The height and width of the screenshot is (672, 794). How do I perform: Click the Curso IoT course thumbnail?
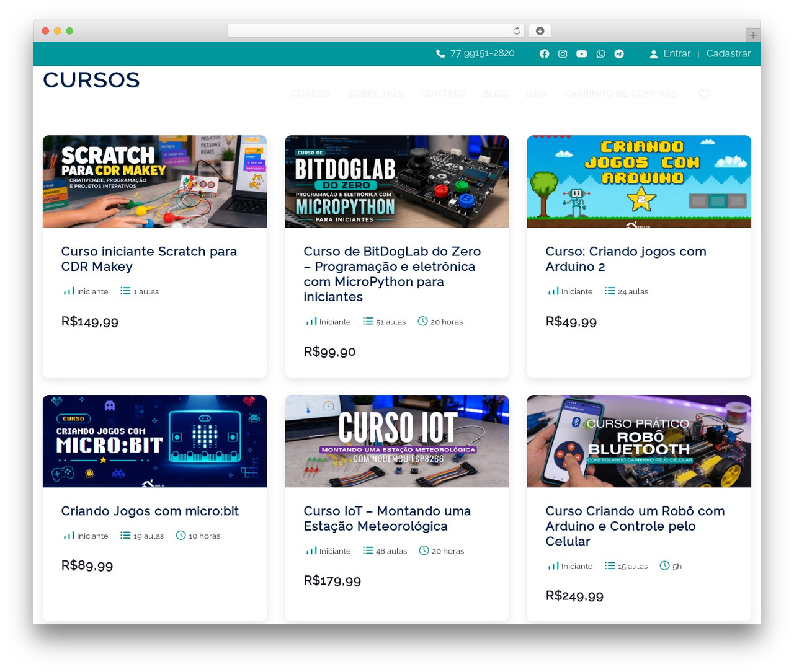(x=397, y=441)
